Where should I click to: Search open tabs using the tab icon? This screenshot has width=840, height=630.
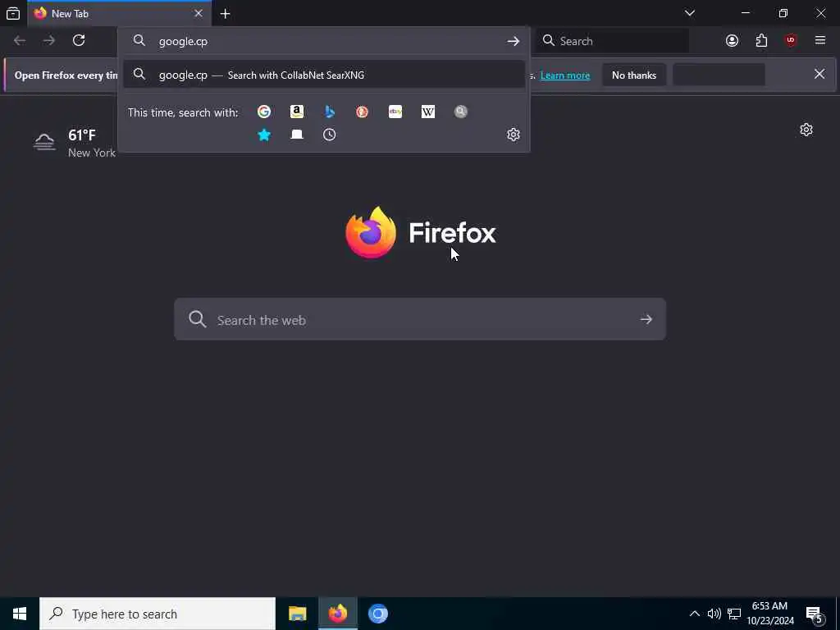point(297,135)
